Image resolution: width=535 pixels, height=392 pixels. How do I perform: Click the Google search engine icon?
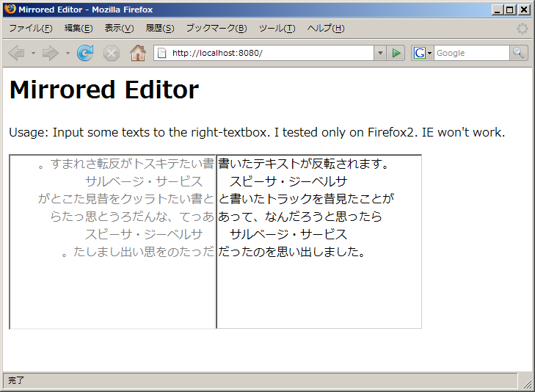tap(419, 54)
